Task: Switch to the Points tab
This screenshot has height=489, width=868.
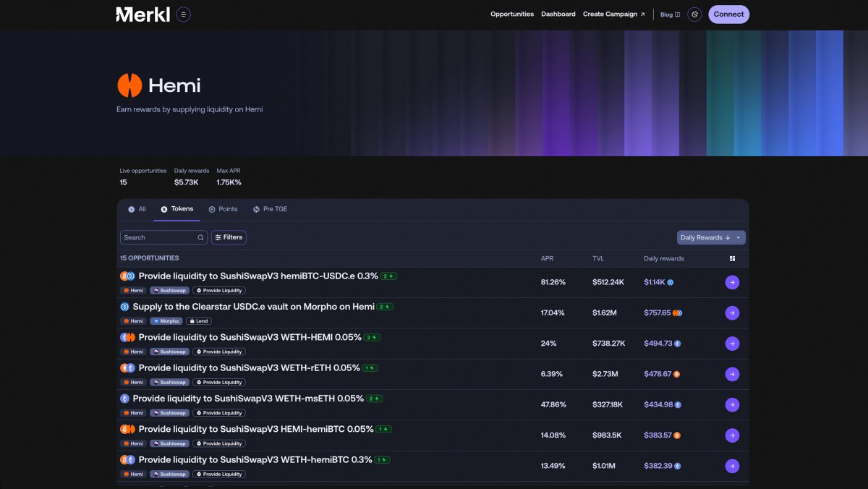Action: coord(223,209)
